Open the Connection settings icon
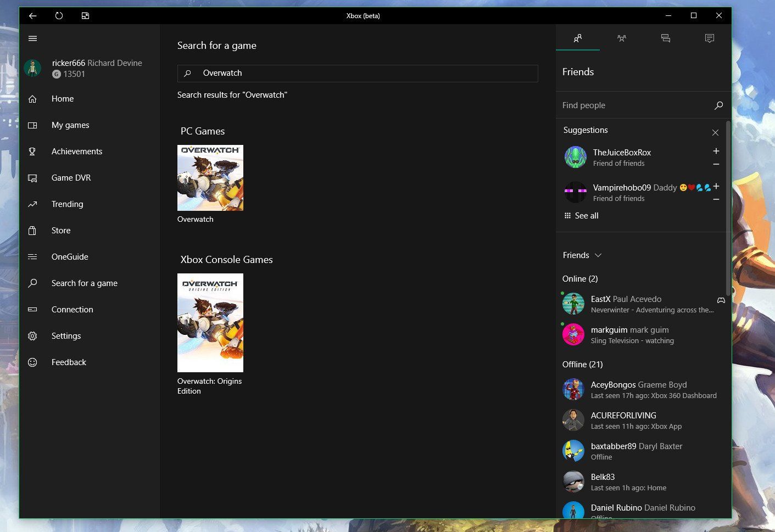The image size is (775, 532). [32, 309]
